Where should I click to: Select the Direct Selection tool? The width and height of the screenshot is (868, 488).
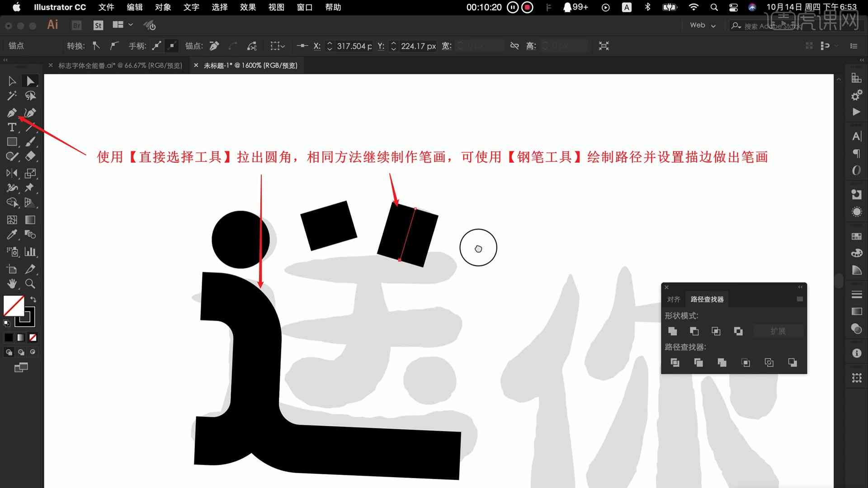pyautogui.click(x=30, y=80)
